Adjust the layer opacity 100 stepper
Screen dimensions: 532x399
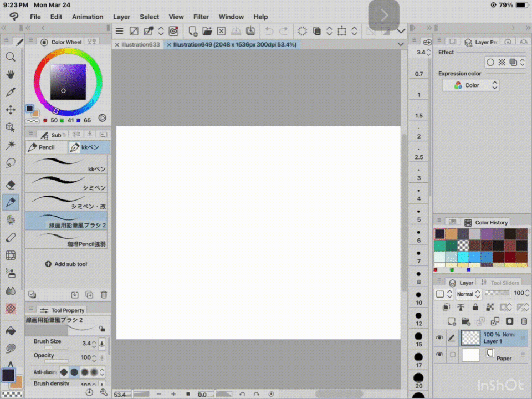[x=527, y=293]
